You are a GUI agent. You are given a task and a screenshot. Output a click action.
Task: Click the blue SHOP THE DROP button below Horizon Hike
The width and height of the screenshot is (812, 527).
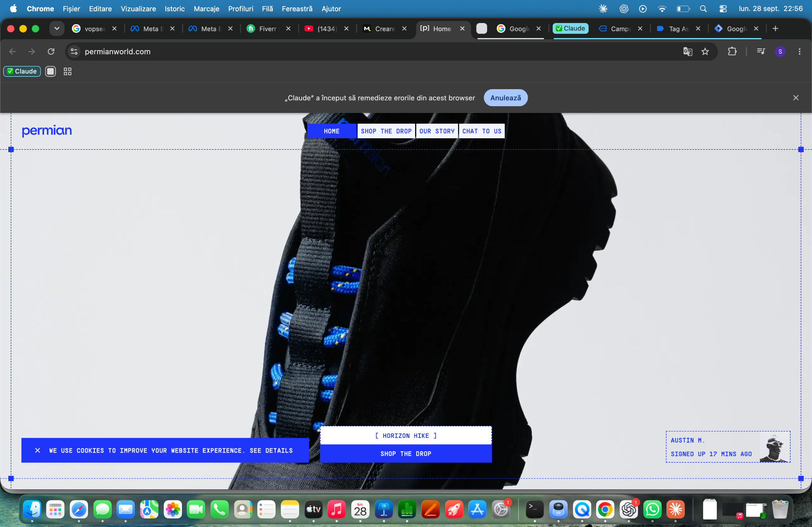pos(406,454)
